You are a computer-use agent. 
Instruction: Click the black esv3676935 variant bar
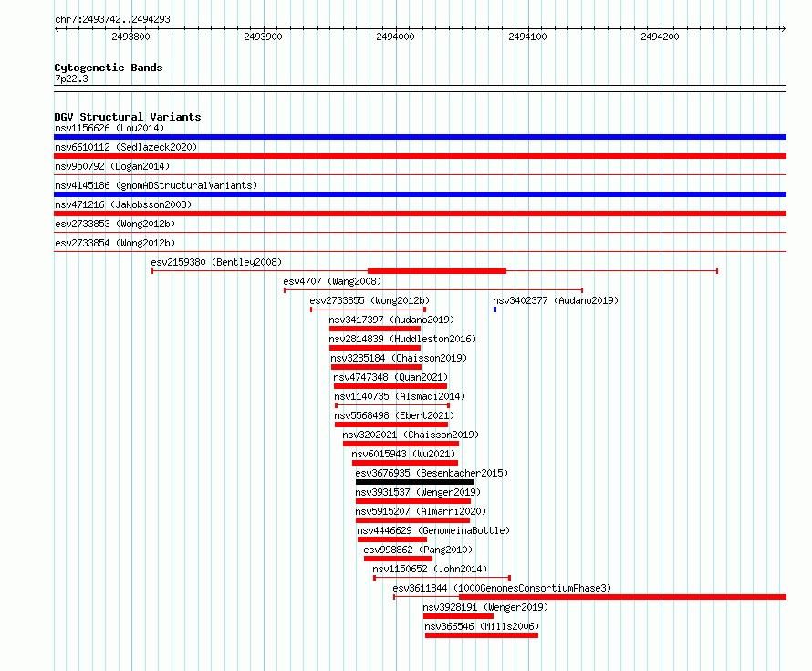click(x=415, y=482)
